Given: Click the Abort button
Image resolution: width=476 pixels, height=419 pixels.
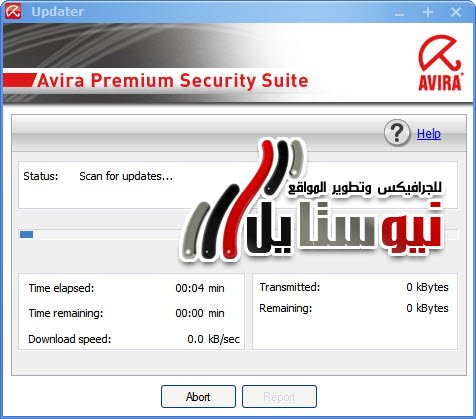Looking at the screenshot, I should point(198,397).
